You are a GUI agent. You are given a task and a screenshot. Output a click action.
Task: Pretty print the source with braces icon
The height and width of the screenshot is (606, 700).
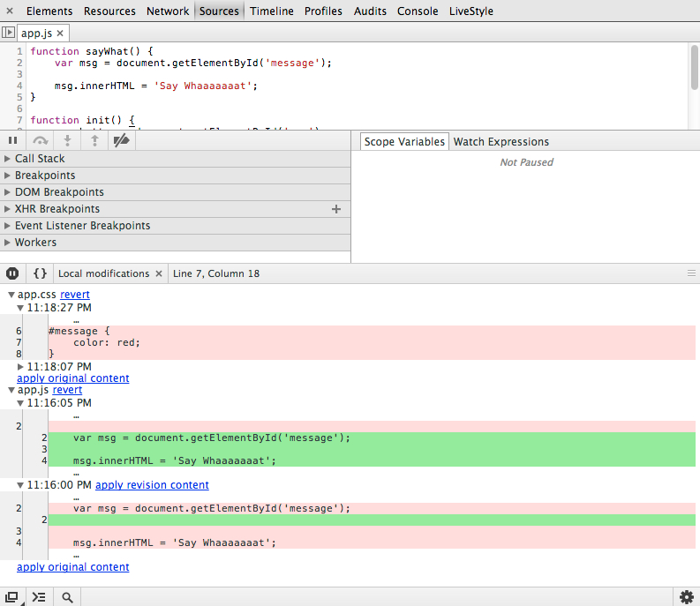[x=41, y=273]
